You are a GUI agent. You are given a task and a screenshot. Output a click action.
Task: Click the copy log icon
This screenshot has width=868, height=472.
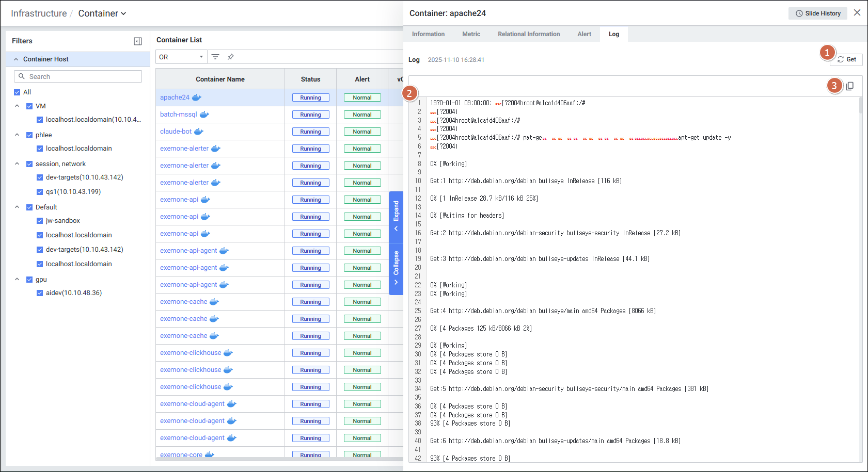tap(849, 86)
